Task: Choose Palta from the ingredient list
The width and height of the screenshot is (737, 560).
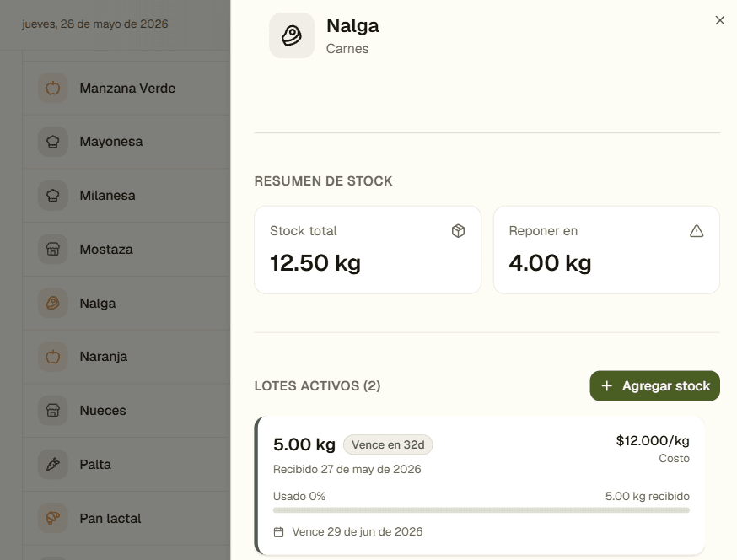Action: tap(126, 464)
